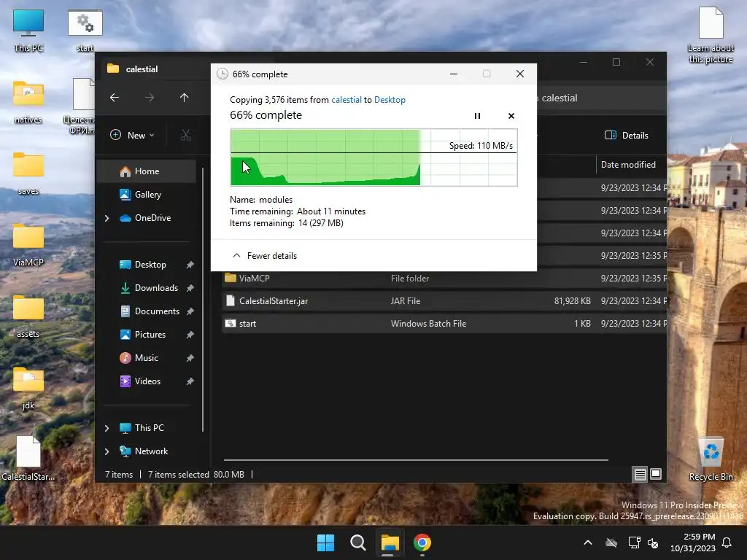Pause the file copy operation
This screenshot has height=560, width=747.
(x=477, y=116)
